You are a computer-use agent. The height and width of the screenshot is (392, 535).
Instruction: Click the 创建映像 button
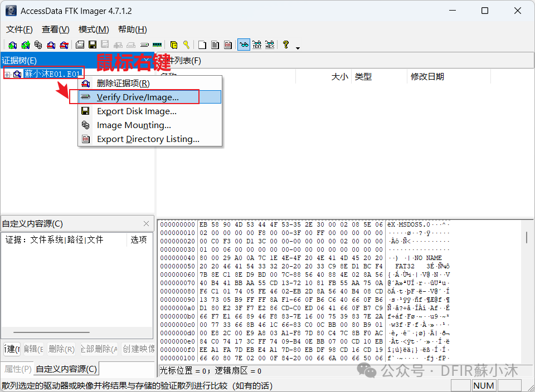138,349
